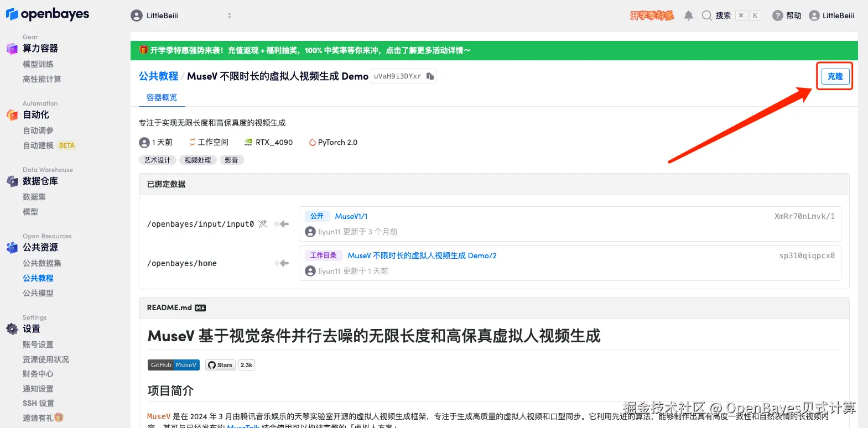Click the green 开学季特惠 banner text

(x=310, y=50)
